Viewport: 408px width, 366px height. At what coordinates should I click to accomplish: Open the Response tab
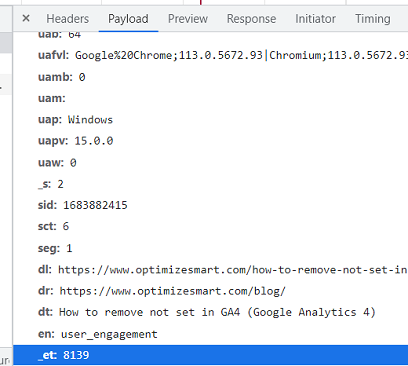click(x=251, y=19)
